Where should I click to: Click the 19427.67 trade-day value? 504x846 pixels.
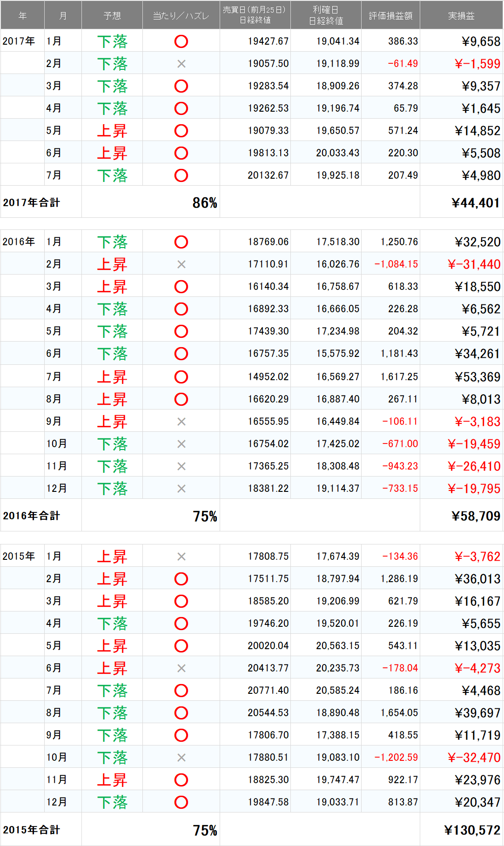(268, 41)
